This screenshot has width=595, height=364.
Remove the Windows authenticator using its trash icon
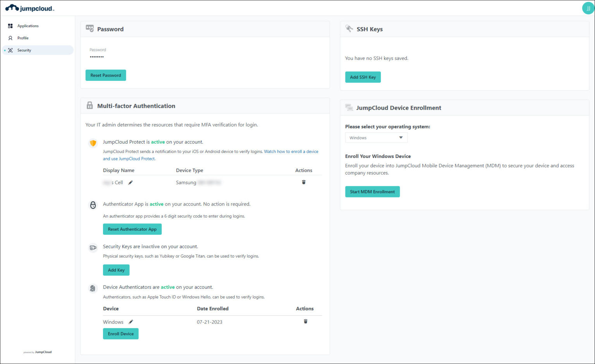(x=306, y=321)
